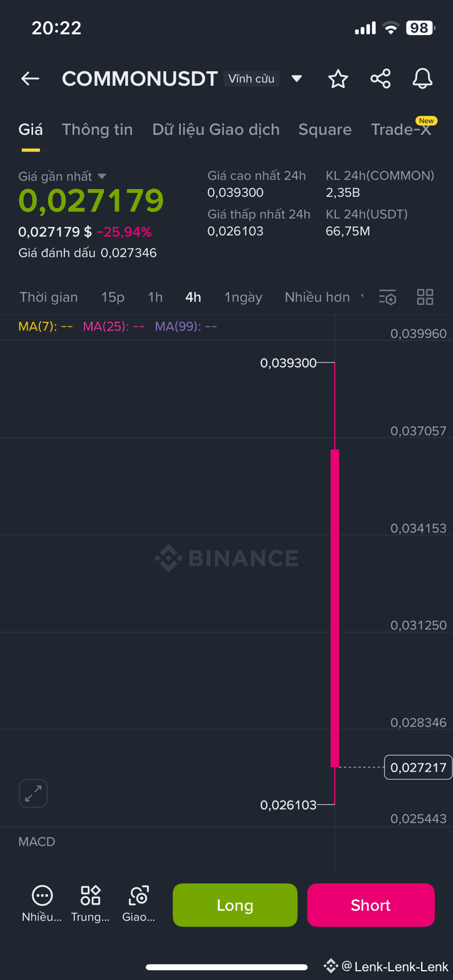The width and height of the screenshot is (453, 980).
Task: Select the 1h timeframe
Action: [155, 297]
